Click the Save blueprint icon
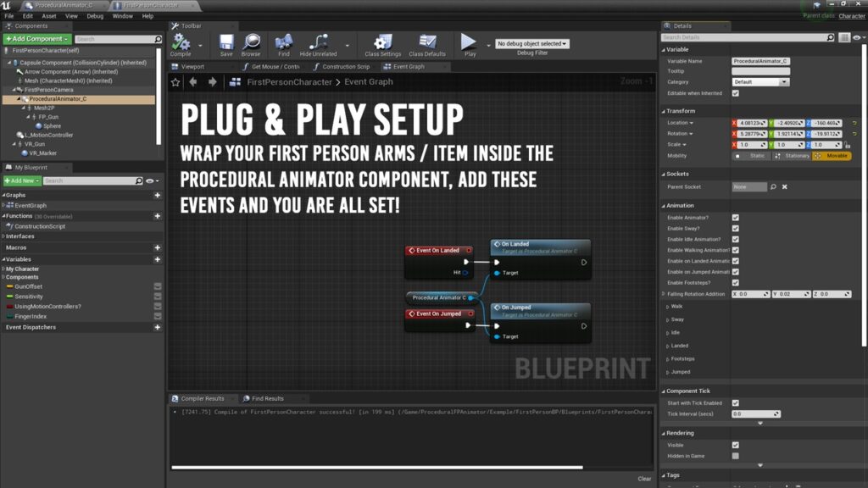868x488 pixels. 226,43
